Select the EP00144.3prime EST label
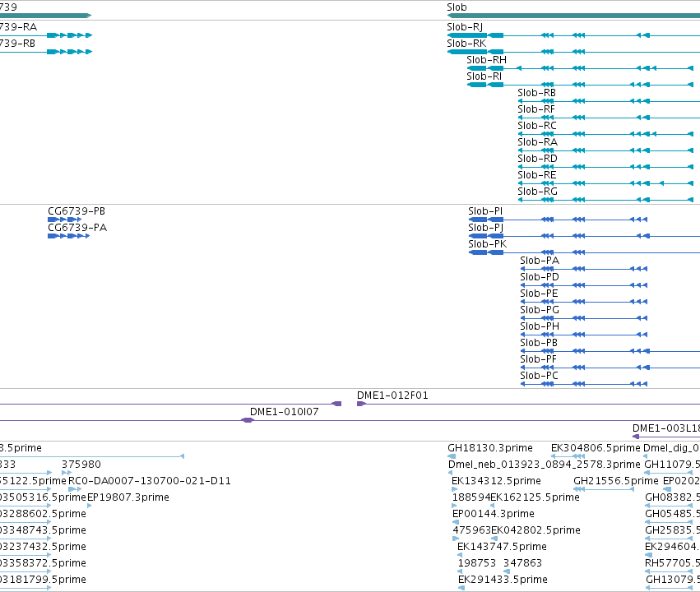Viewport: 700px width, 592px height. [494, 515]
